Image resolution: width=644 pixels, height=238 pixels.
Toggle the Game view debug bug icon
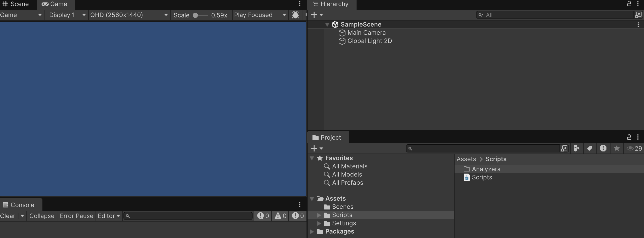(x=295, y=15)
